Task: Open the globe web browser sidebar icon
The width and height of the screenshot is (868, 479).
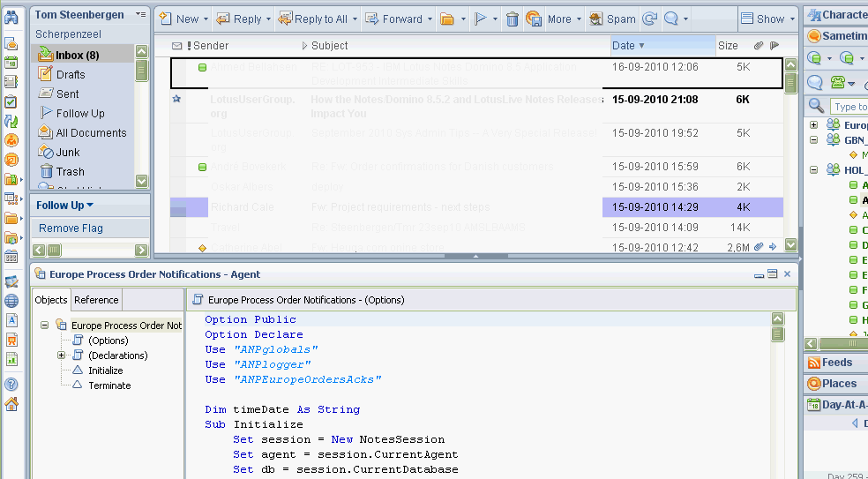Action: (11, 301)
